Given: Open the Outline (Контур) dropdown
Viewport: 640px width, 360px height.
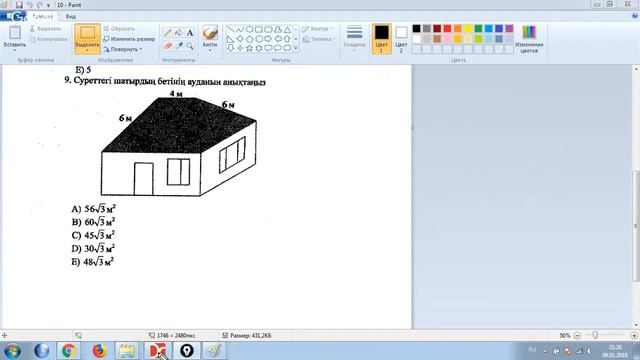Looking at the screenshot, I should point(318,29).
